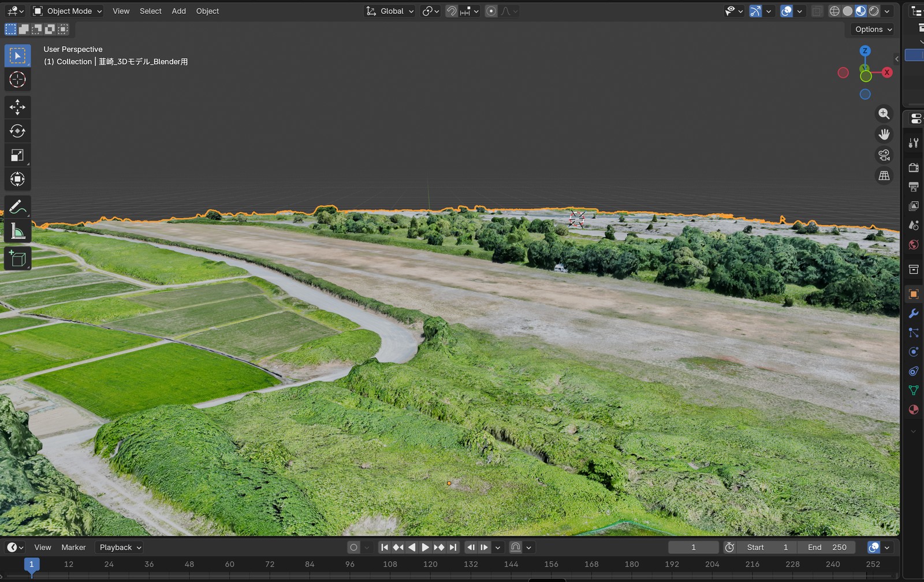
Task: Click the pan view hand icon
Action: (x=884, y=135)
